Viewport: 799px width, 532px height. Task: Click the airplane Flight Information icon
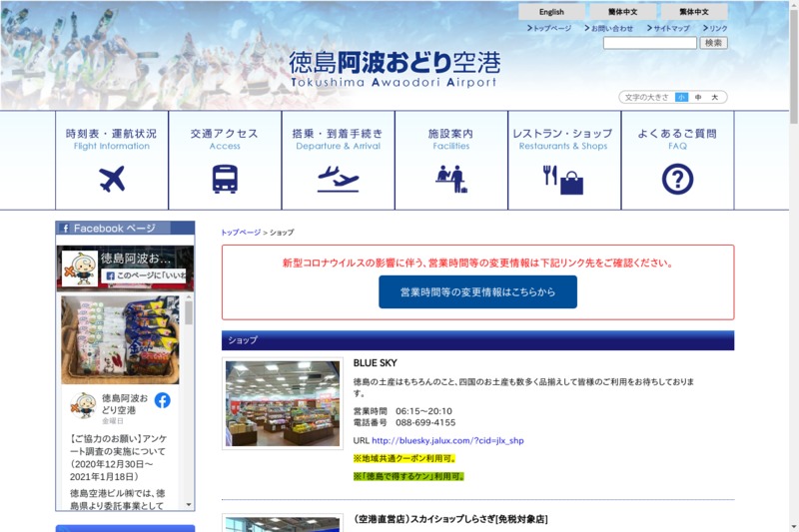click(x=112, y=180)
